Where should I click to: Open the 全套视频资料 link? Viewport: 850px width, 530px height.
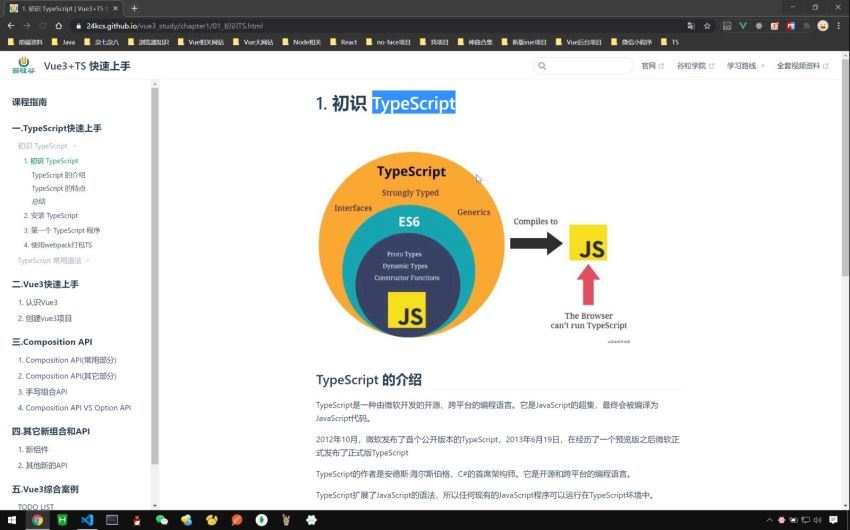(x=802, y=66)
